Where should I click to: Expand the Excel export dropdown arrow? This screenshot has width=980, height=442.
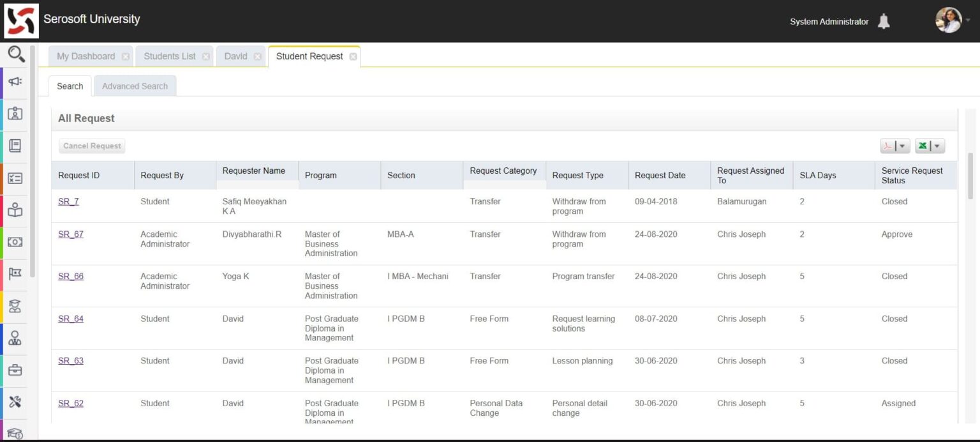(x=937, y=146)
